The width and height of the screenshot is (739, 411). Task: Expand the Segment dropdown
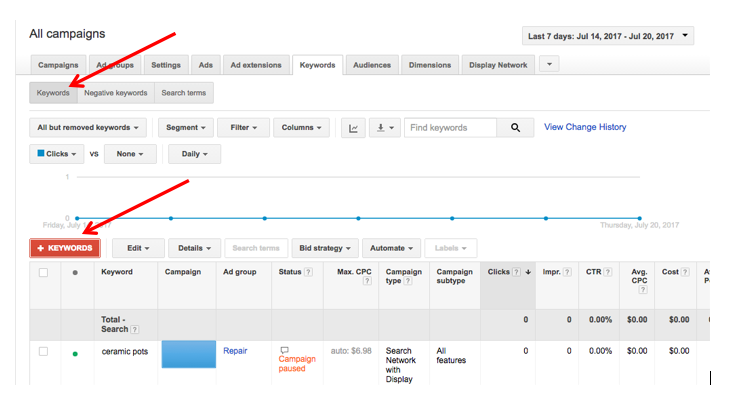[x=187, y=128]
